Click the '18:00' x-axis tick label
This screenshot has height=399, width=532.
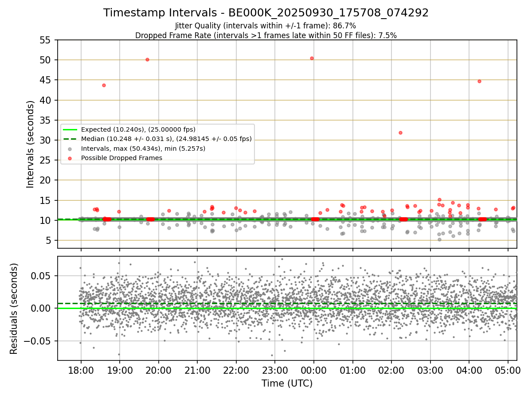[81, 370]
